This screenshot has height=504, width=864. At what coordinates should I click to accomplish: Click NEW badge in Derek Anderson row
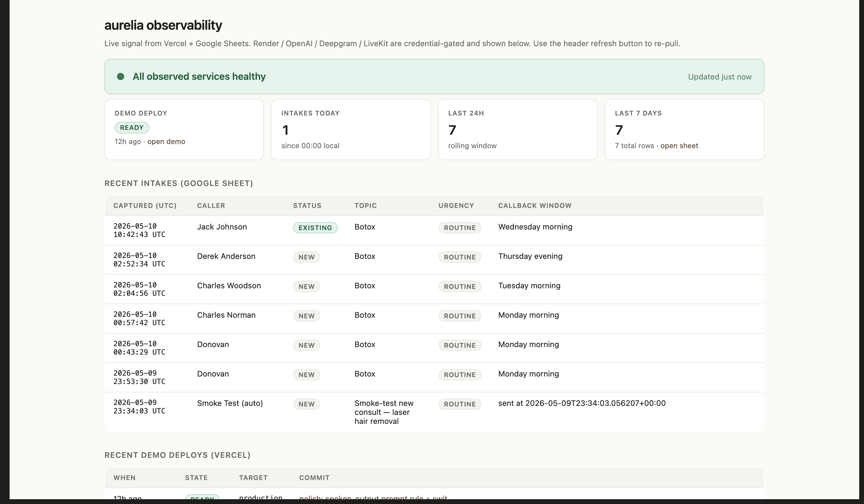click(307, 257)
